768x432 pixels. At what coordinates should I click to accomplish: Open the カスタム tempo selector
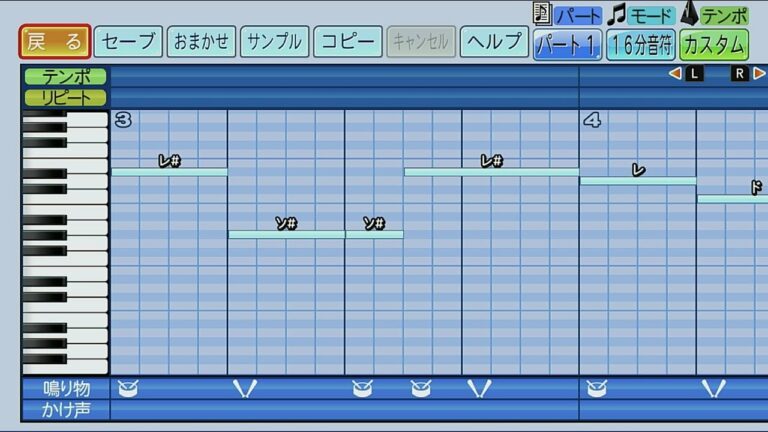point(713,45)
